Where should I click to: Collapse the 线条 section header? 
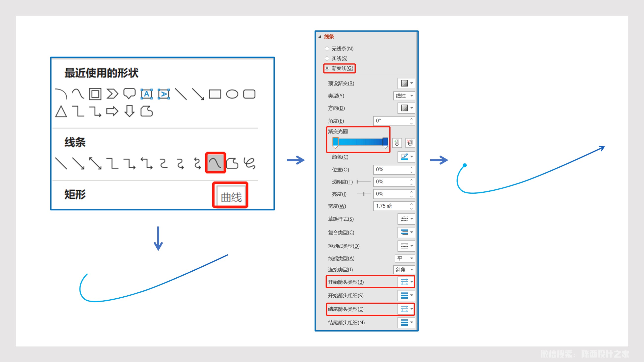320,36
